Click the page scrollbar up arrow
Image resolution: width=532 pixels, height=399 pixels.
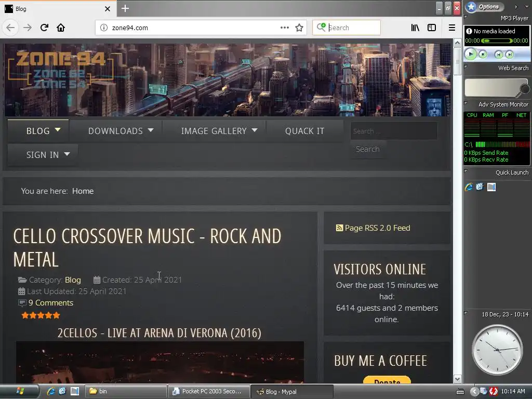pos(457,43)
